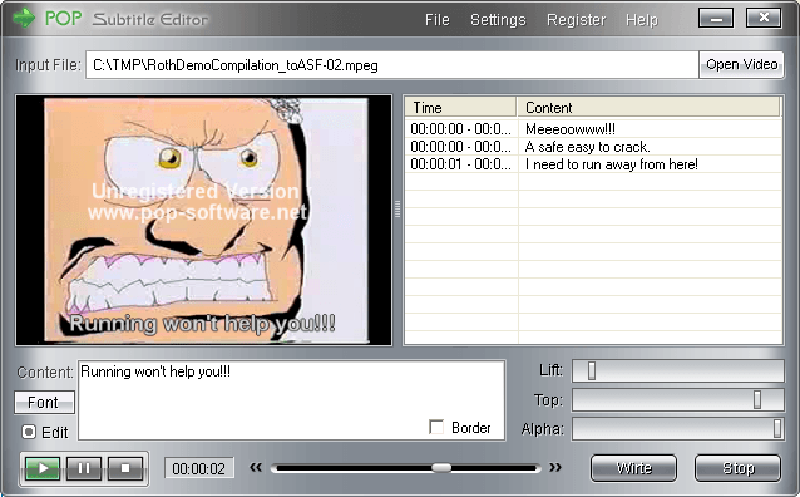Click the fast-forward double-arrow icon
The width and height of the screenshot is (800, 497).
pos(555,467)
